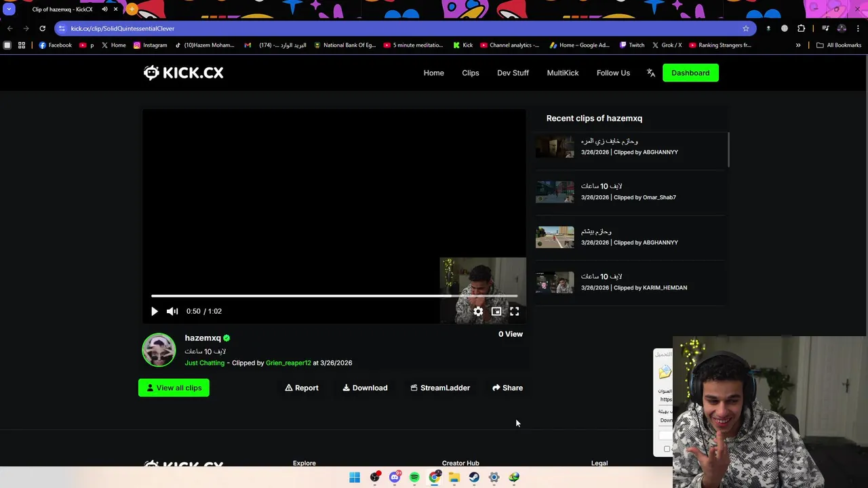Click the View all clips button

coord(174,388)
